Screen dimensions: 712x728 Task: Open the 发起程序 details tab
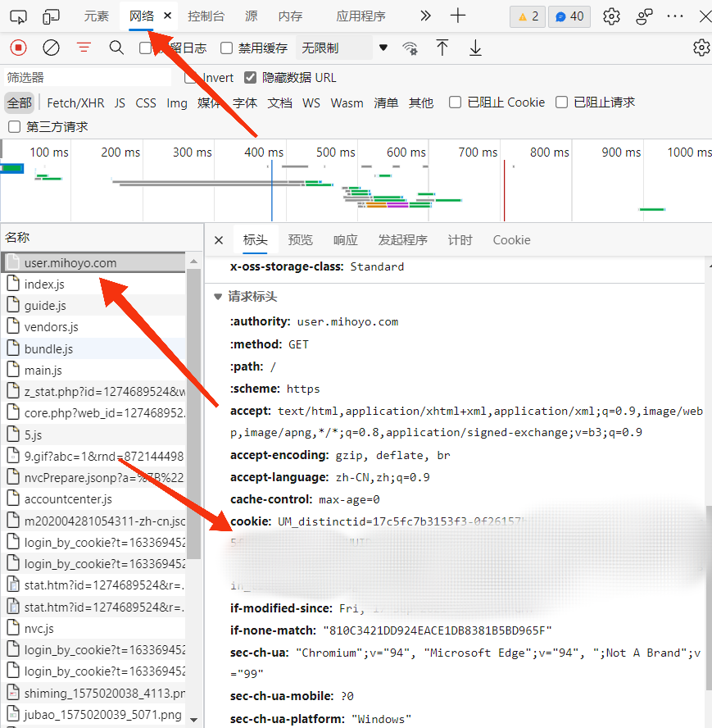pos(402,240)
